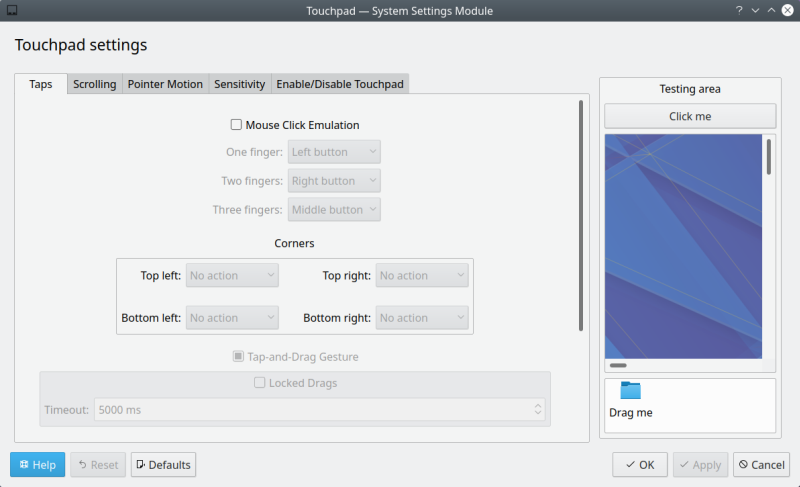The image size is (800, 487).
Task: Open the Bottom right corner dropdown
Action: 421,318
